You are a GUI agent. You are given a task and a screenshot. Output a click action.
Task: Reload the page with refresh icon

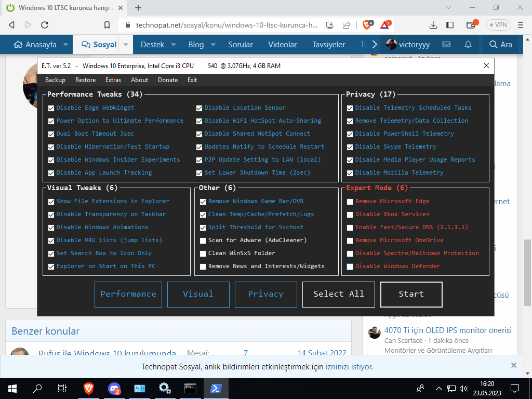click(45, 25)
